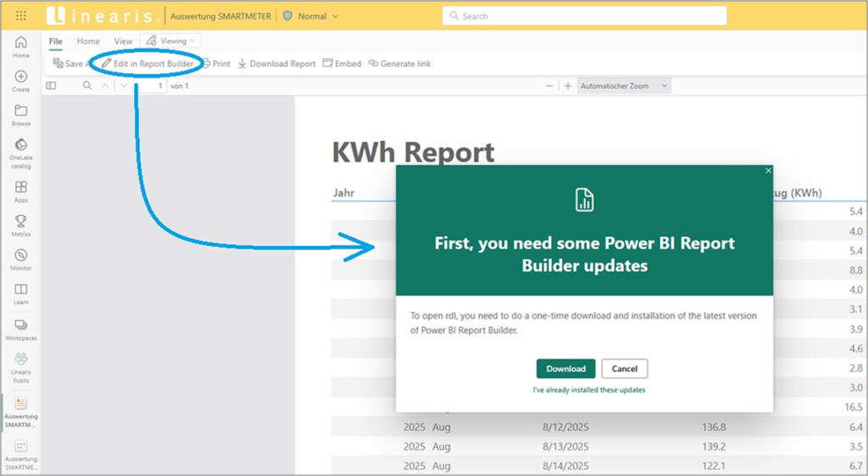The image size is (868, 476).
Task: Open the Viewing mode dropdown
Action: [x=170, y=41]
